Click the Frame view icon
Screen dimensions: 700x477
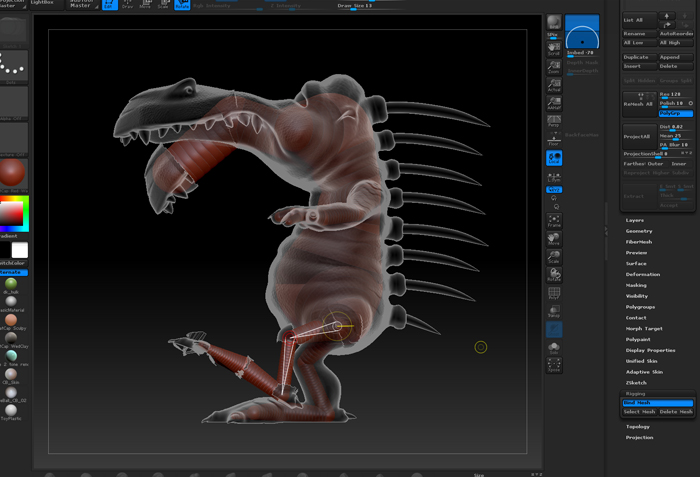(554, 221)
